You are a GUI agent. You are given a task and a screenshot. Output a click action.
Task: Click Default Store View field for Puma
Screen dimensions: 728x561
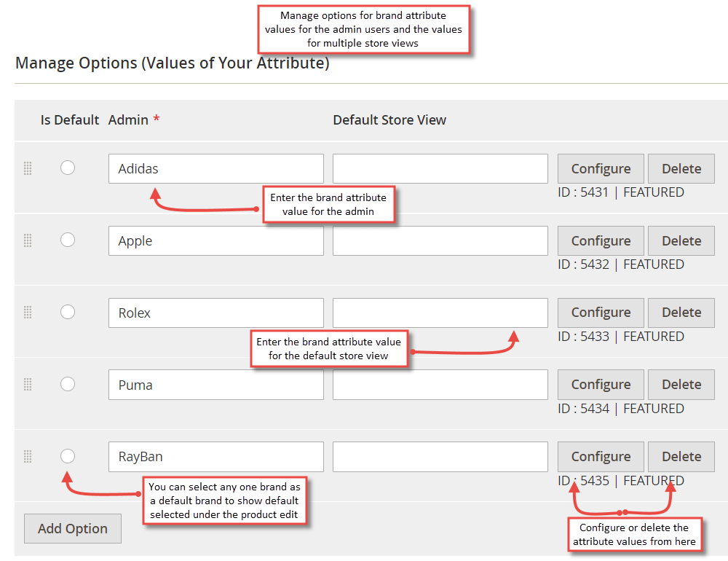440,385
